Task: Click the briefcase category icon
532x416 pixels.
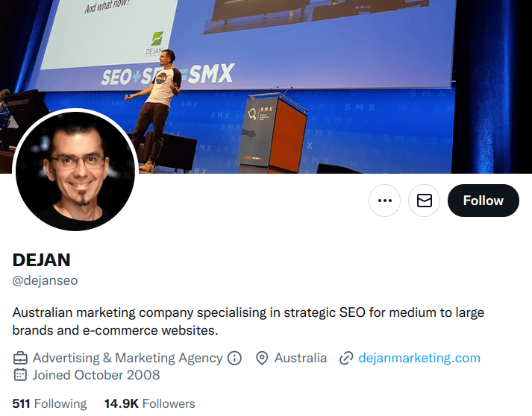Action: click(20, 358)
